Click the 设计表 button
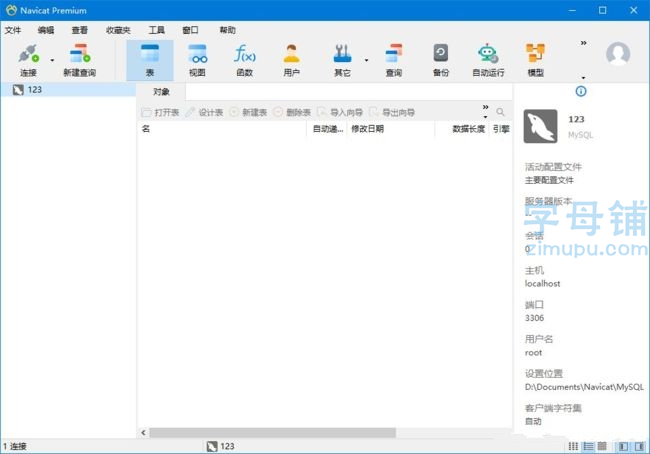 [x=204, y=112]
